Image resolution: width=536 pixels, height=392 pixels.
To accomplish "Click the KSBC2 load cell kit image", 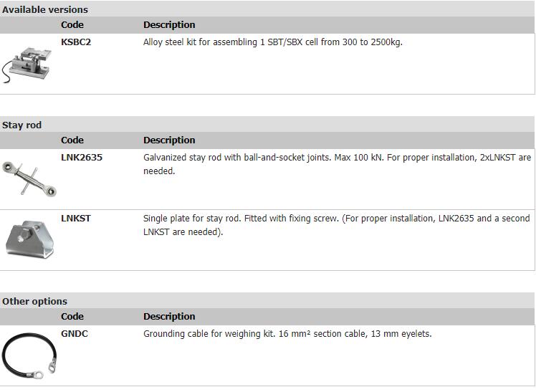I will pos(27,65).
